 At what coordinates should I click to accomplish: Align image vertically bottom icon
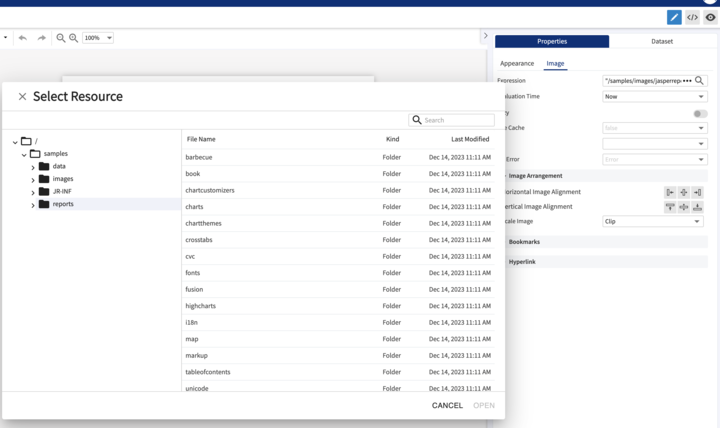[x=698, y=207]
